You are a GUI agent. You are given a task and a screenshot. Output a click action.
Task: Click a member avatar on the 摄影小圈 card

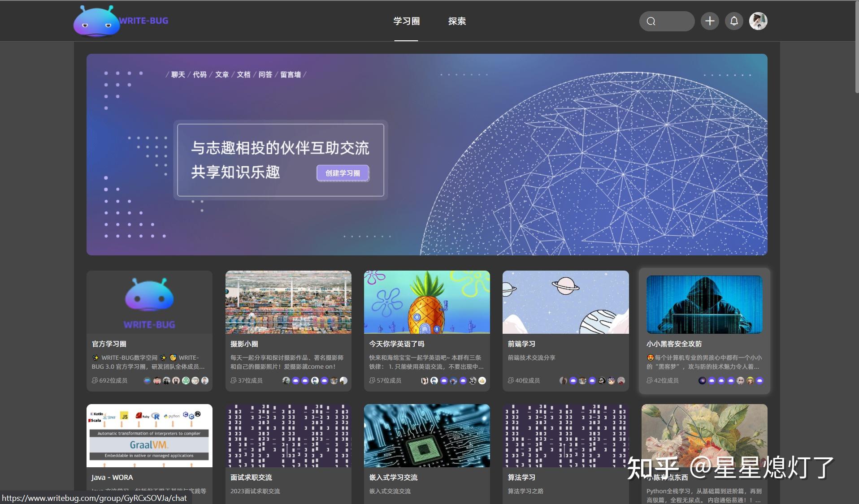[286, 380]
